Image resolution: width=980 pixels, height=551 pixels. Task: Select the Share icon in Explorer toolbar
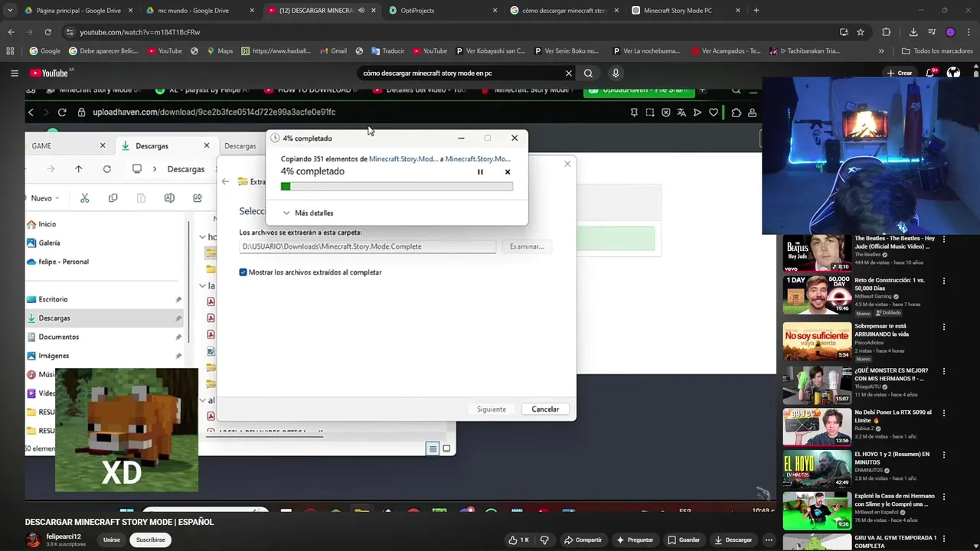[x=198, y=198]
